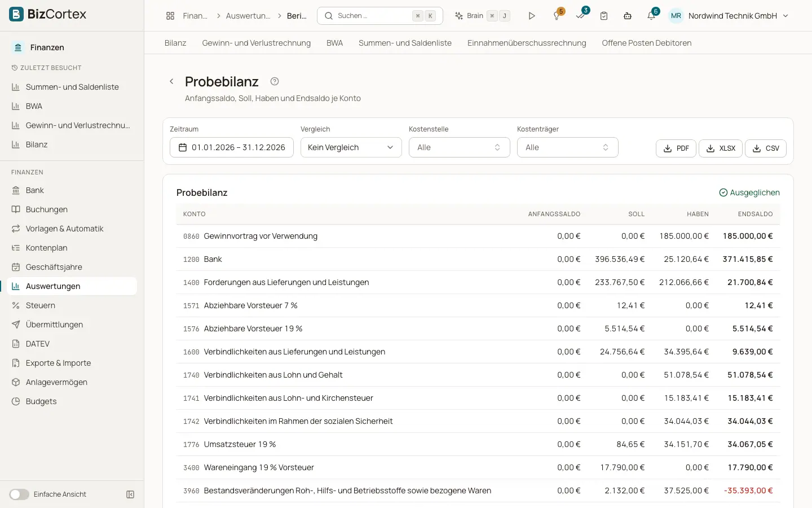812x508 pixels.
Task: Switch to Gewinn- und Verlustrechnung tab
Action: (x=256, y=43)
